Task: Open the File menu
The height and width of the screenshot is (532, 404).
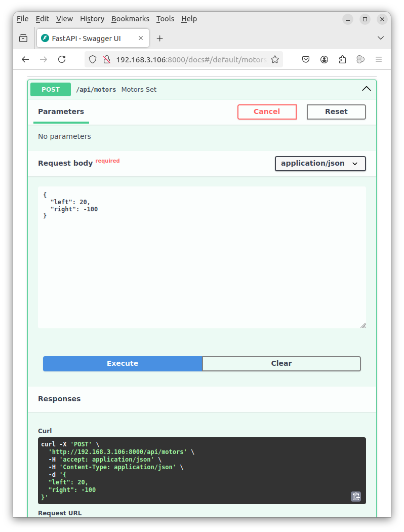Action: [23, 19]
